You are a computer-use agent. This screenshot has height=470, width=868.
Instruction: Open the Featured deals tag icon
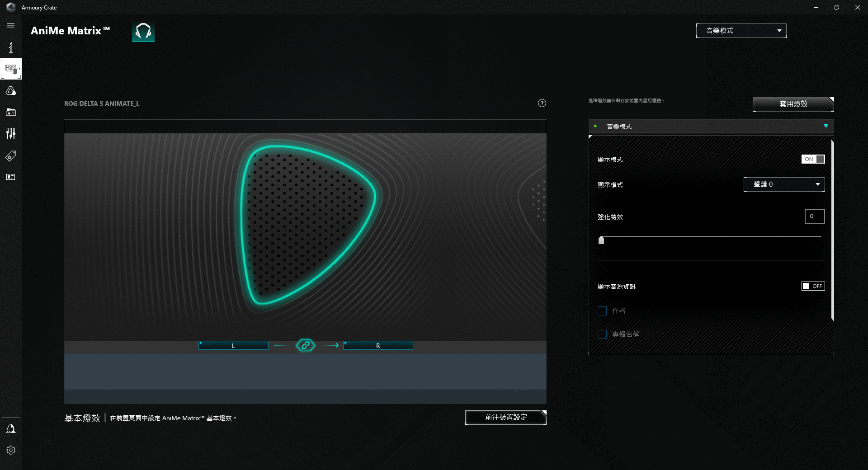point(11,156)
